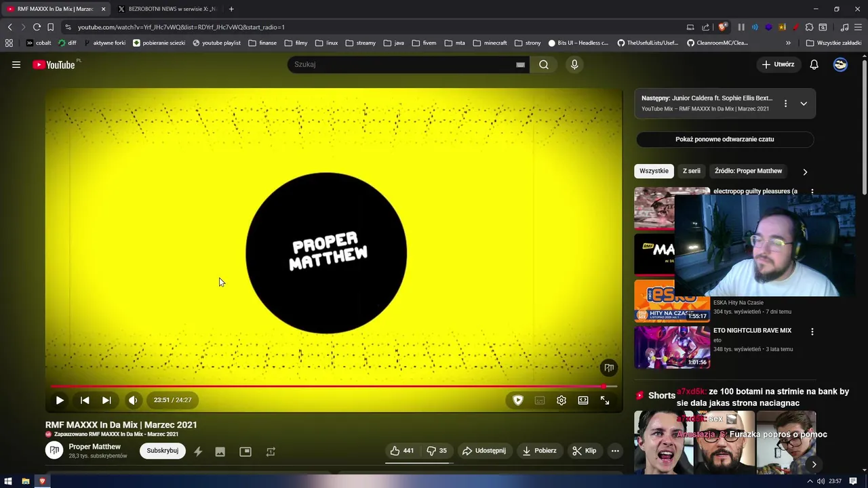Toggle picture-in-picture icon under the video
The width and height of the screenshot is (868, 488).
[245, 451]
